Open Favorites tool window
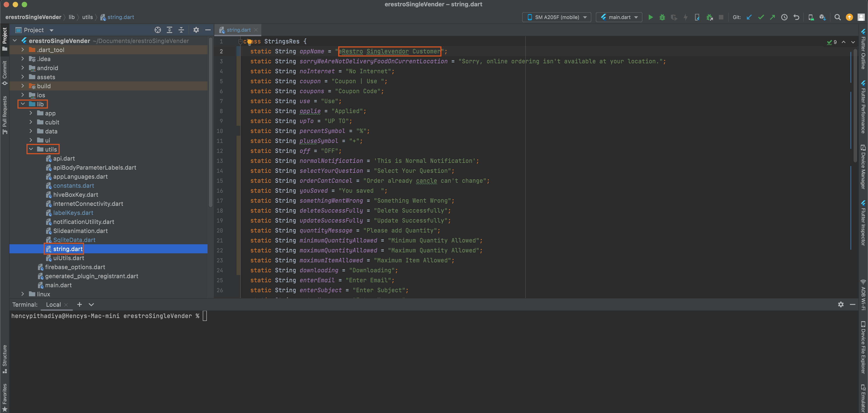This screenshot has height=413, width=868. [x=5, y=397]
